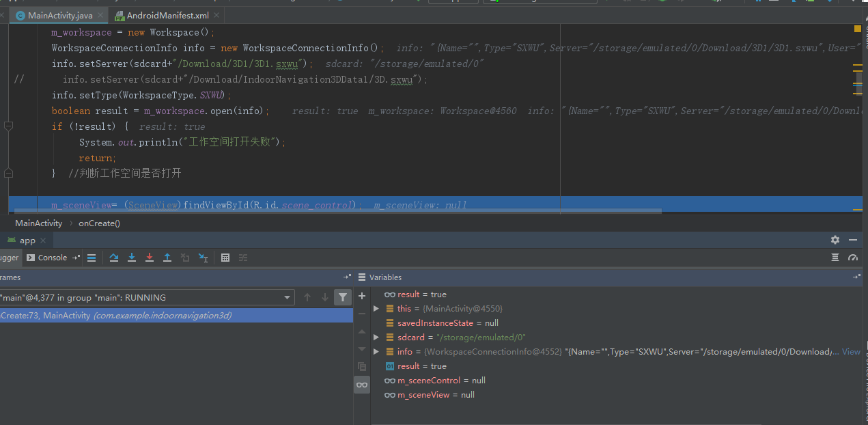This screenshot has width=868, height=425.
Task: Click the View link on the info row
Action: (x=851, y=352)
